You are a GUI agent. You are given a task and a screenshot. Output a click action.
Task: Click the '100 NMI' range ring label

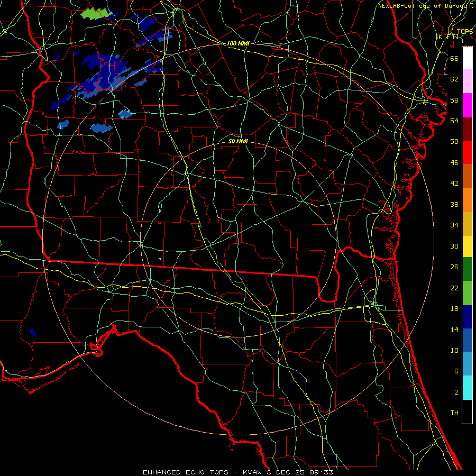click(x=238, y=44)
